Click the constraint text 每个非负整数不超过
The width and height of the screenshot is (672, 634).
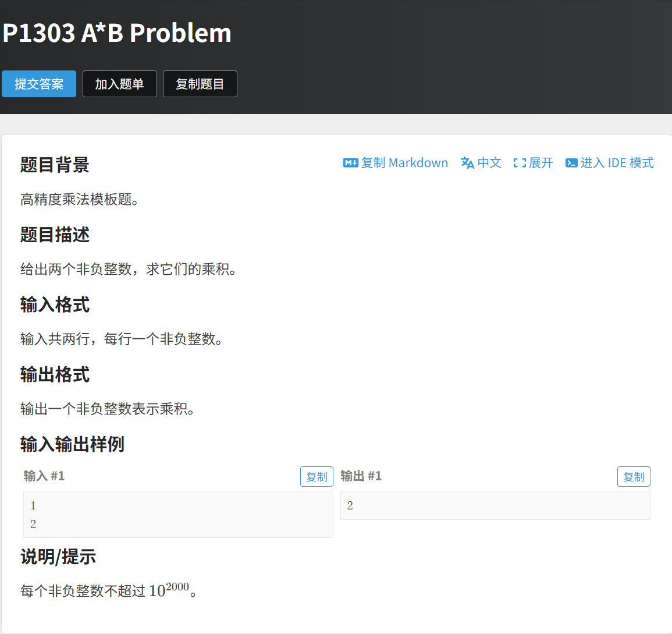click(83, 592)
